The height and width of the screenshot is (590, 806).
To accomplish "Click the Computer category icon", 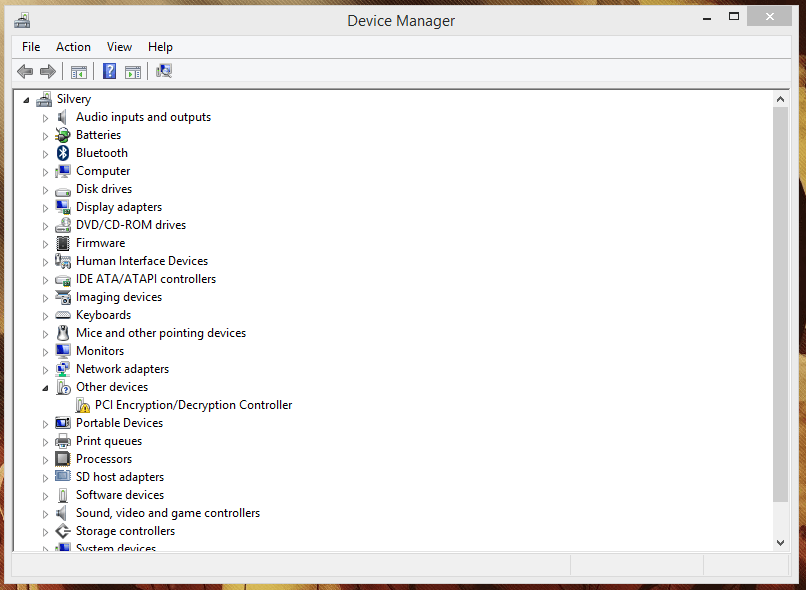I will 63,171.
